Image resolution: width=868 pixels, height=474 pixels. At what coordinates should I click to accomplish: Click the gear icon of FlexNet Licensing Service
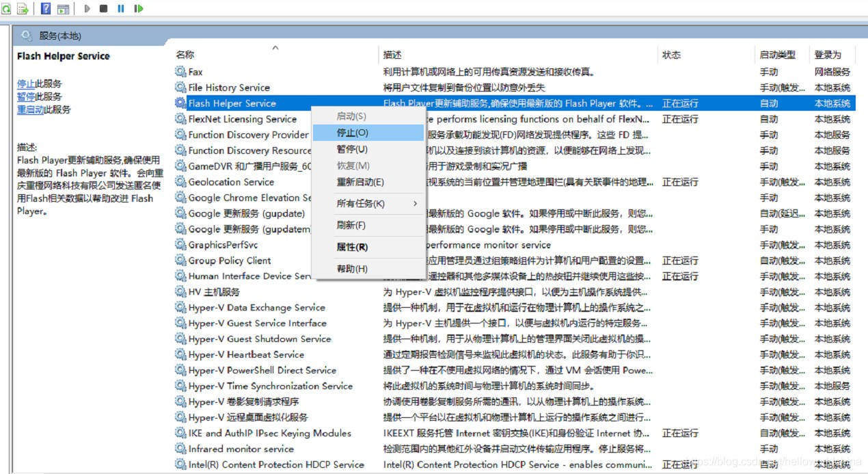(x=180, y=119)
